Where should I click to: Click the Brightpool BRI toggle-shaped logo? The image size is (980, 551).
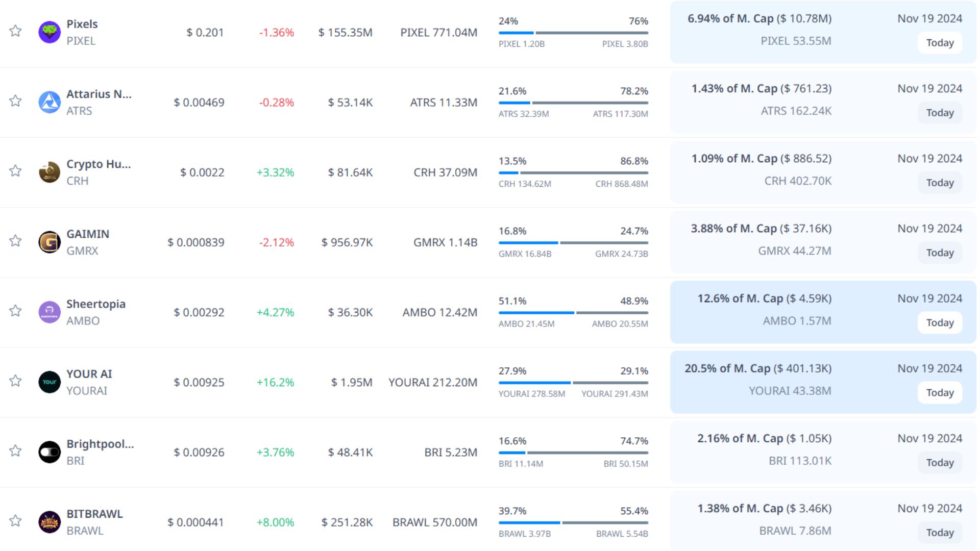50,452
